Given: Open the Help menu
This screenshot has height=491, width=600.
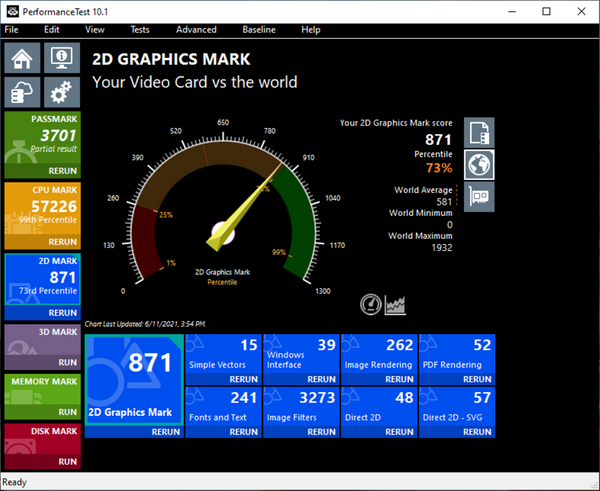Looking at the screenshot, I should (x=310, y=29).
